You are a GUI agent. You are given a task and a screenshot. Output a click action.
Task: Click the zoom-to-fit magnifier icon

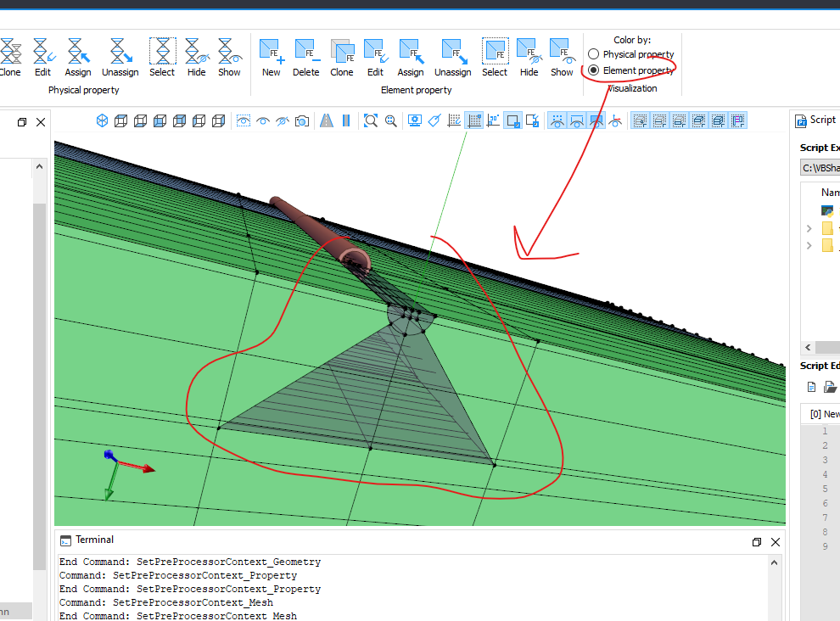pyautogui.click(x=371, y=121)
